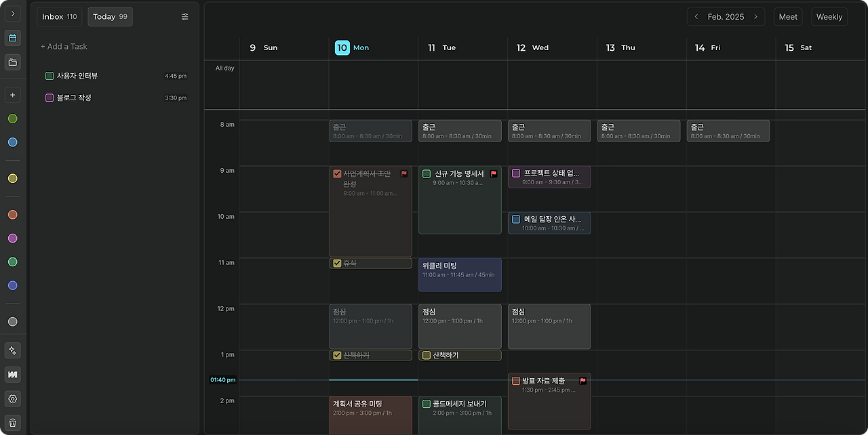This screenshot has height=435, width=868.
Task: Select the purple project color dot
Action: [12, 239]
